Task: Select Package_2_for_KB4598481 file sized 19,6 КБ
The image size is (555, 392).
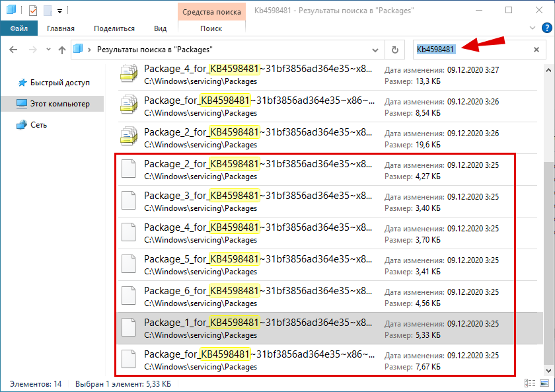Action: [328, 138]
